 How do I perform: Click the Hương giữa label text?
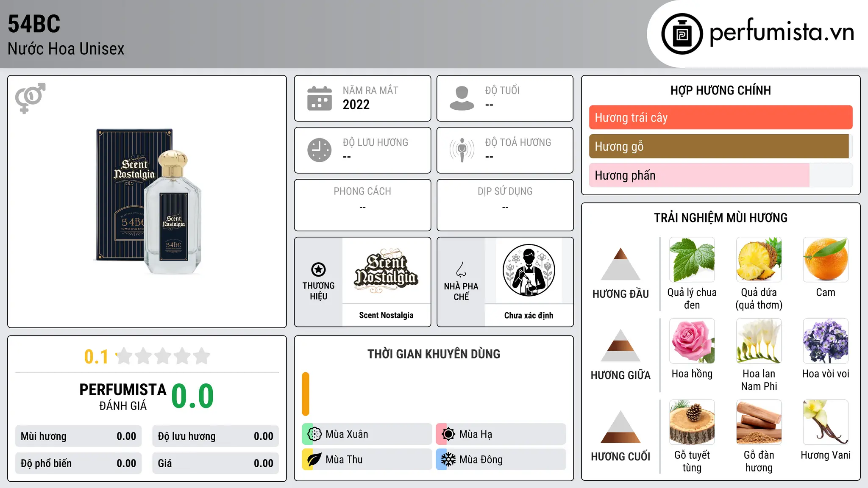[x=620, y=375]
